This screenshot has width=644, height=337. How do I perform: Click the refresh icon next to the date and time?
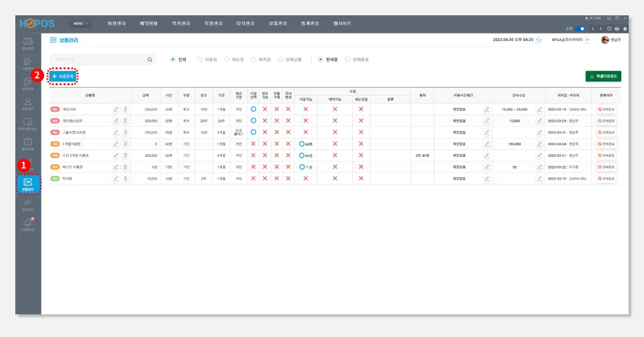click(x=539, y=40)
